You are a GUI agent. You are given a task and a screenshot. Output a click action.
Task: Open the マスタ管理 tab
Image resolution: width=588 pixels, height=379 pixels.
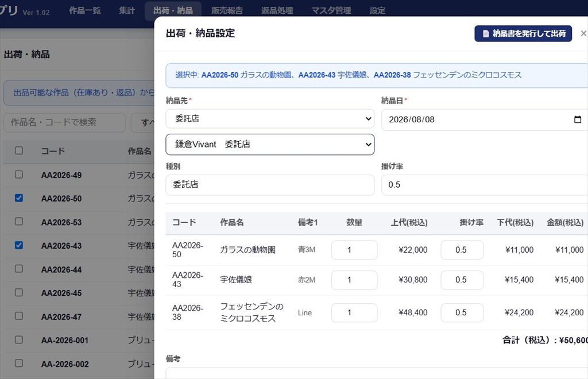click(331, 10)
